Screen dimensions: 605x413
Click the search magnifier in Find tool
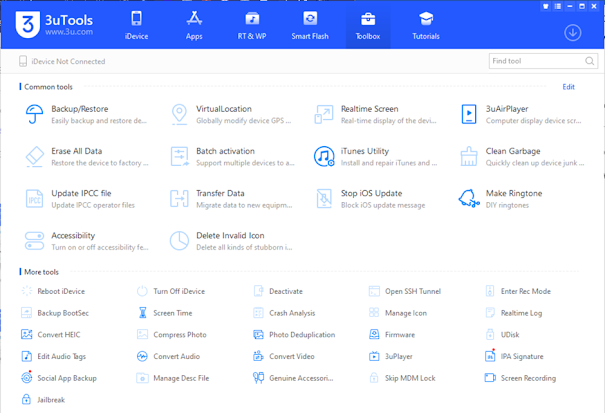pos(589,61)
